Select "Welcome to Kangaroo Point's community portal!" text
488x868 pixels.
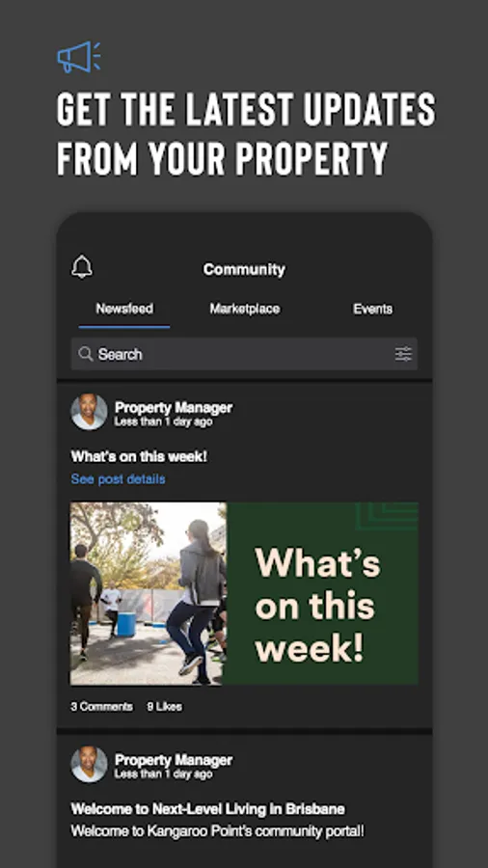(x=217, y=831)
